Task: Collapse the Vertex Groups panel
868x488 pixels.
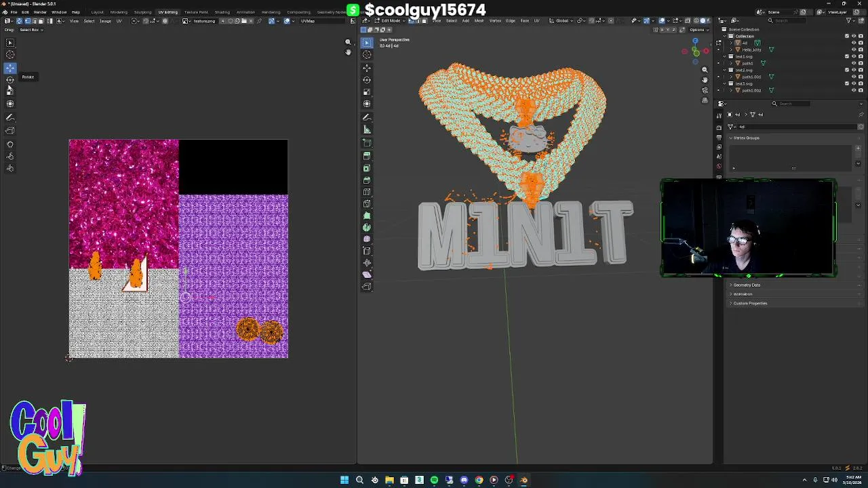Action: tap(746, 138)
